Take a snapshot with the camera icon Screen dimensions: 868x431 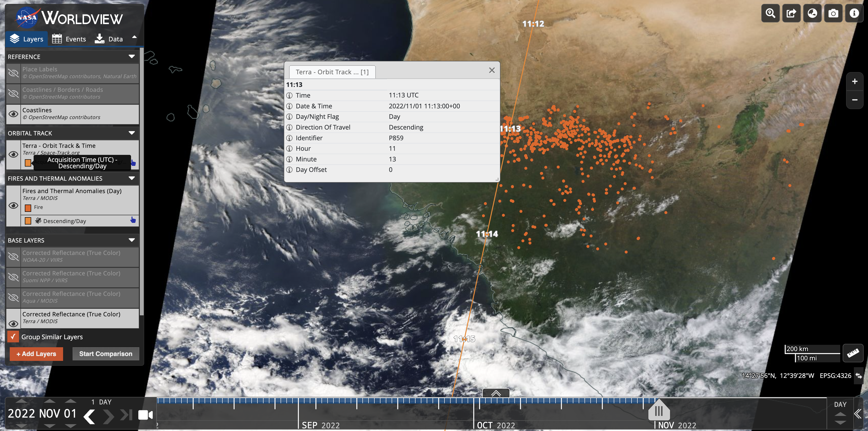[833, 13]
